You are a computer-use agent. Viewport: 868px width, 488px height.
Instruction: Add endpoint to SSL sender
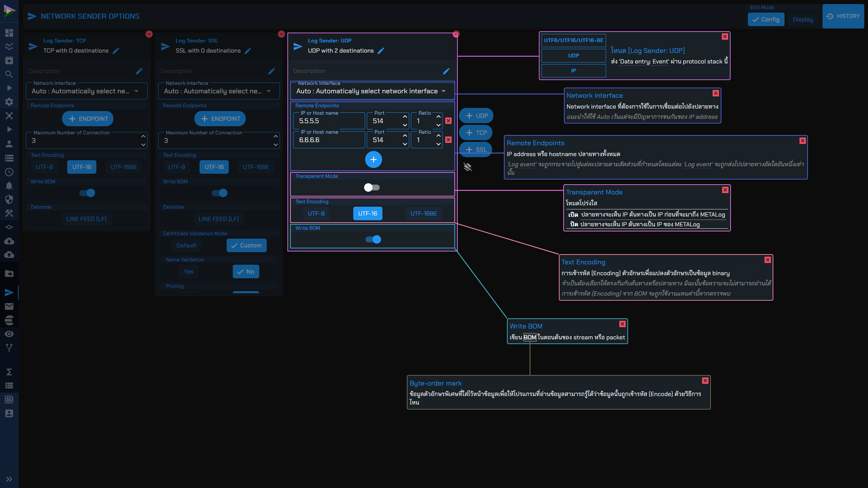pos(220,119)
